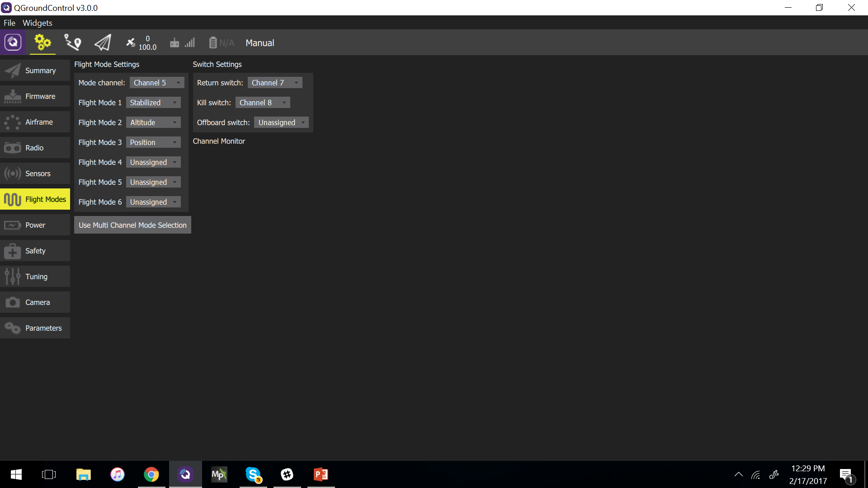Screen dimensions: 868x488
Task: Click the vehicle settings gear icon
Action: coord(42,42)
